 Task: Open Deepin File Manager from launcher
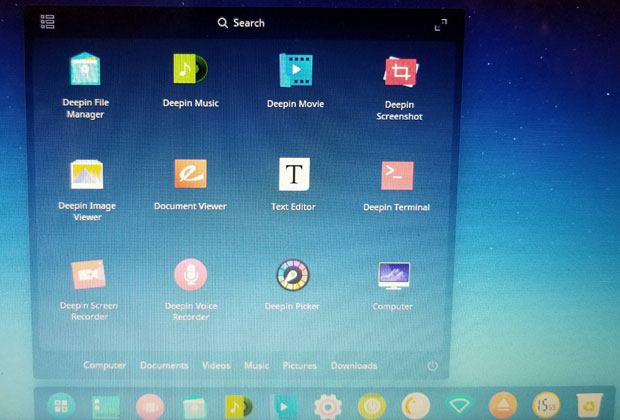point(85,70)
